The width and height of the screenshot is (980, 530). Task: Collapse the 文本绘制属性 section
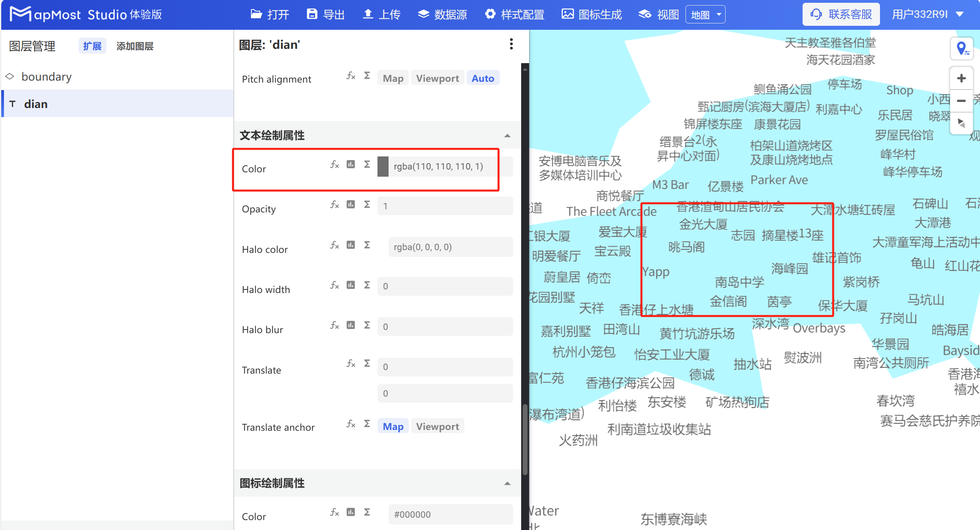tap(508, 135)
